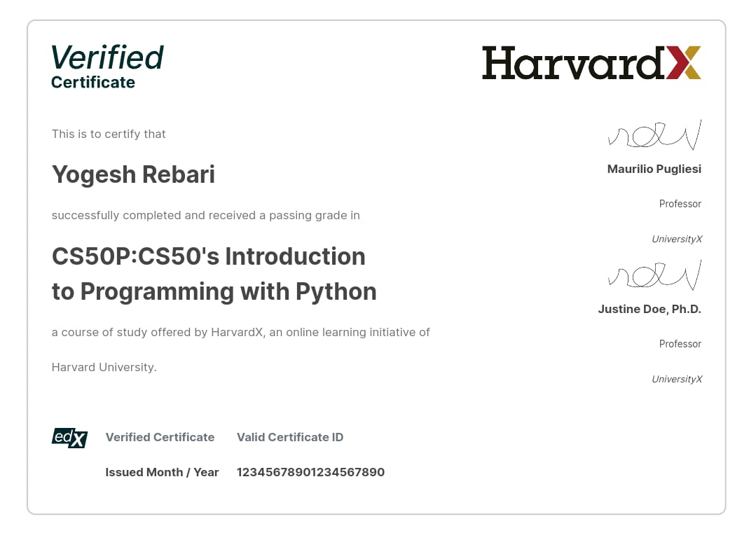This screenshot has height=540, width=756.
Task: Click the Verified Certificate label beside edX logo
Action: tap(160, 437)
